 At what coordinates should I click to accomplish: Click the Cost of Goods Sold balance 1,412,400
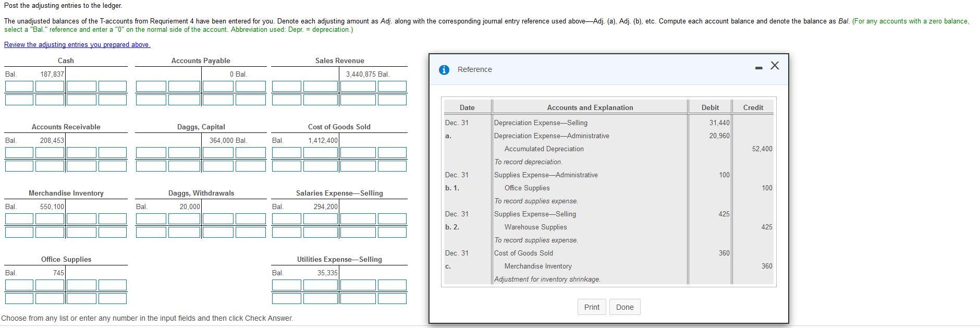coord(323,140)
